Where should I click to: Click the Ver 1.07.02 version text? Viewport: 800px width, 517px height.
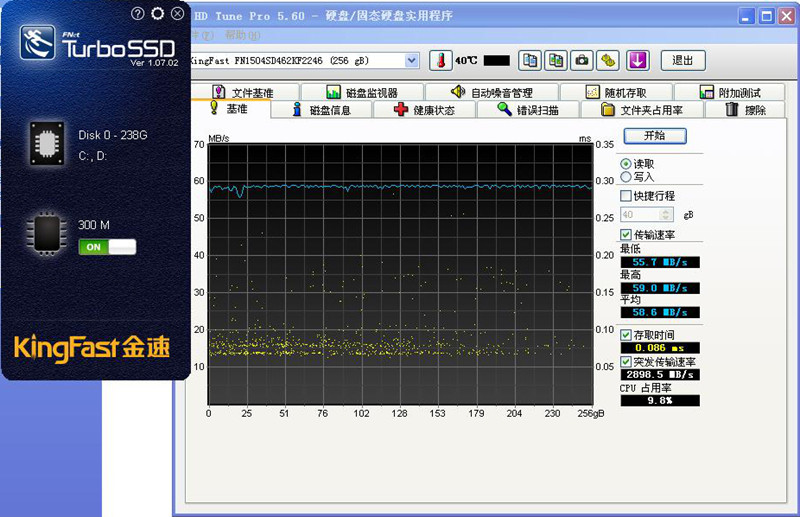(x=154, y=63)
